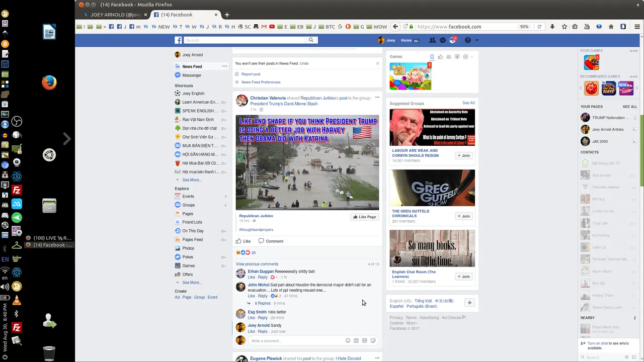Attach a photo via camera icon
This screenshot has height=362, width=644.
tap(356, 340)
